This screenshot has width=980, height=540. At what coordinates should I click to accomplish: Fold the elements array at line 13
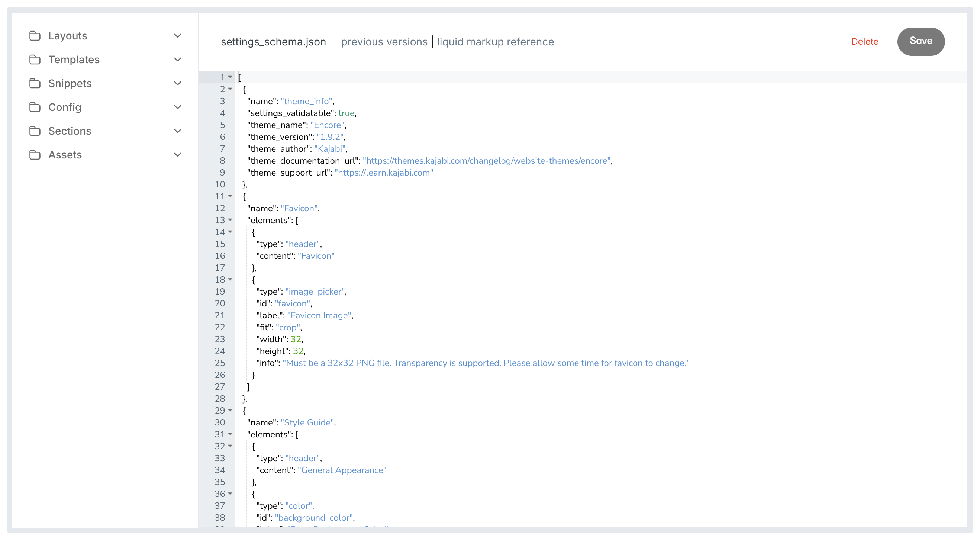pos(230,220)
